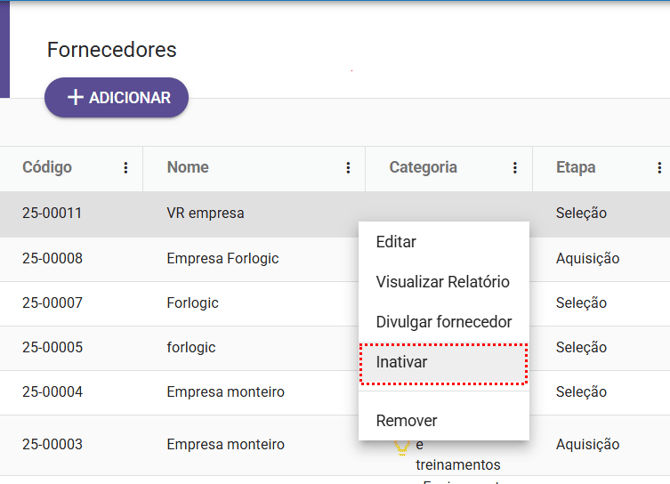The height and width of the screenshot is (484, 670).
Task: Select Visualizar Relatório in the context menu
Action: (x=442, y=282)
